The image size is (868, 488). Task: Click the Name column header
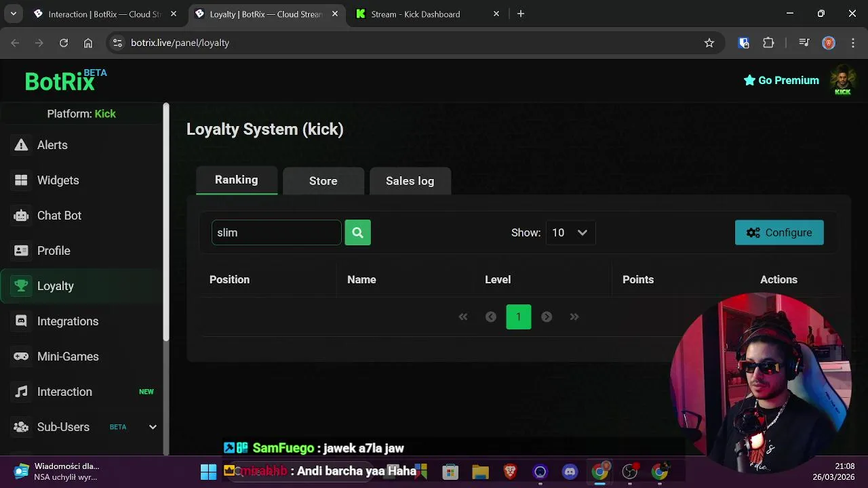(x=361, y=279)
